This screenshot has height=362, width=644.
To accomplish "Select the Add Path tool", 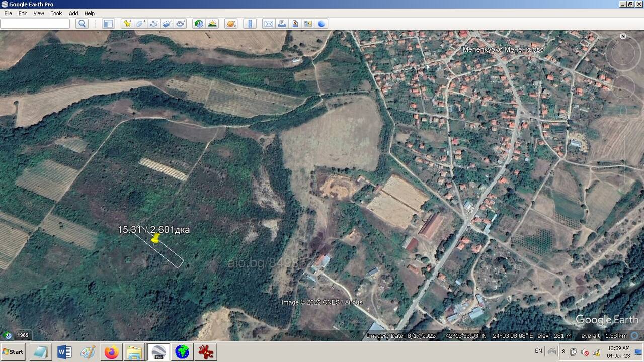I will point(154,24).
